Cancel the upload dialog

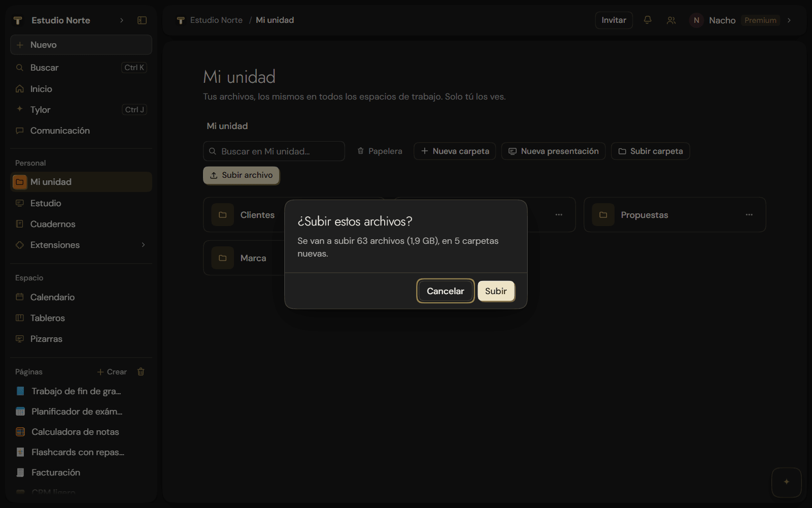point(446,291)
